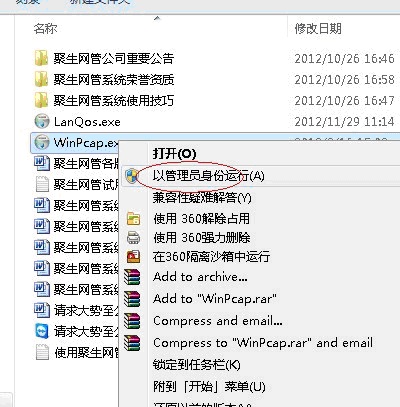The width and height of the screenshot is (400, 407).
Task: Select 附到「开始」菜单(U)
Action: tap(209, 387)
